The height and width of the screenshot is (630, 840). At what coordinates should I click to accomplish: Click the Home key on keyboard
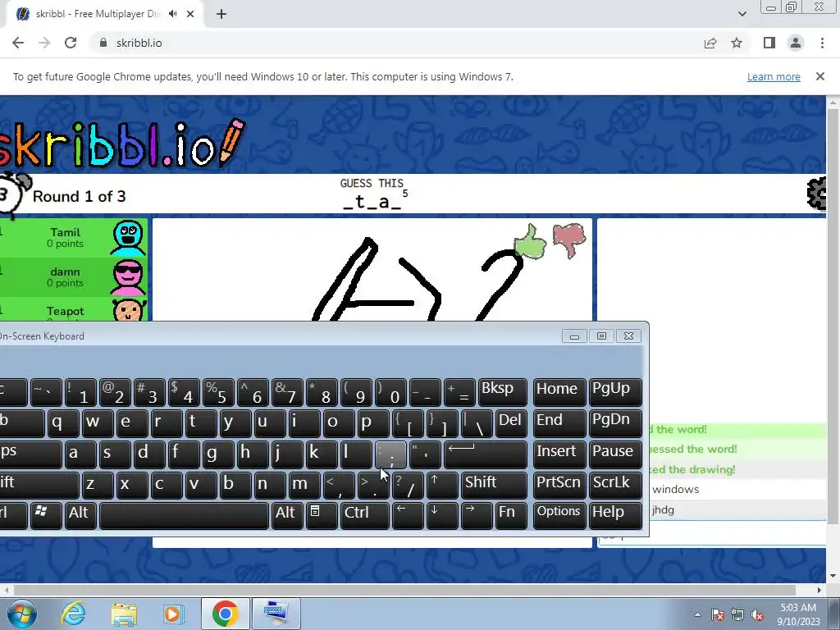click(559, 391)
